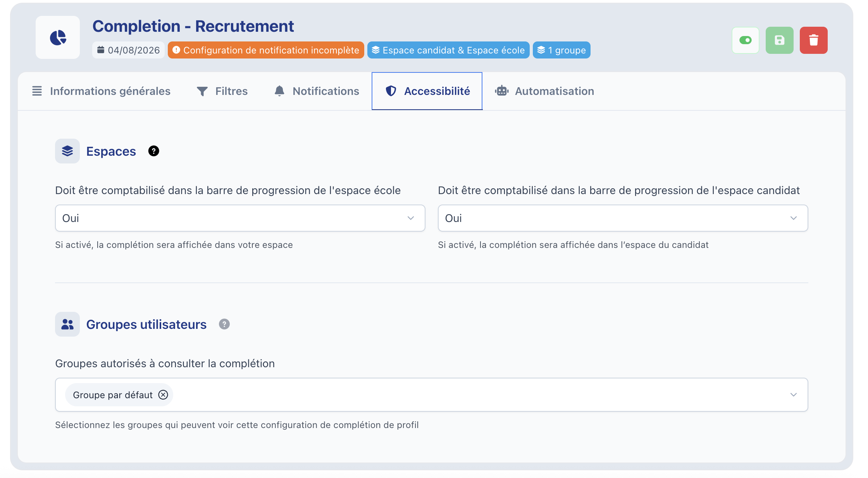Screen dimensions: 868x478
Task: Click the 1 groupe badge
Action: pos(561,50)
